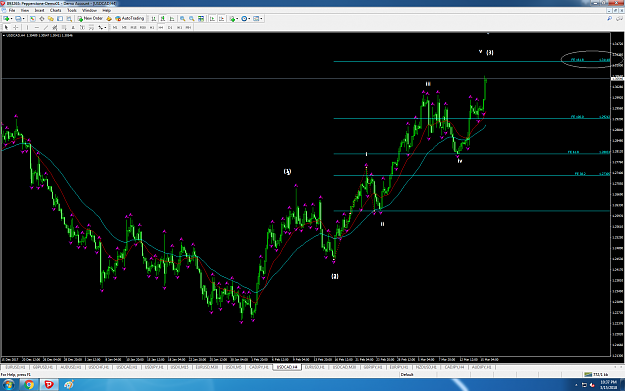The width and height of the screenshot is (625, 391).
Task: Open the Profiles toolbar icon
Action: pyautogui.click(x=18, y=18)
